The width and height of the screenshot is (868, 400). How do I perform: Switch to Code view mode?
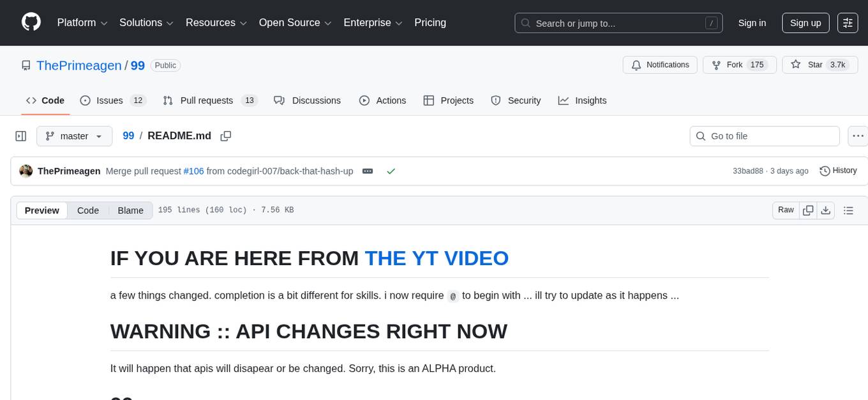point(88,210)
